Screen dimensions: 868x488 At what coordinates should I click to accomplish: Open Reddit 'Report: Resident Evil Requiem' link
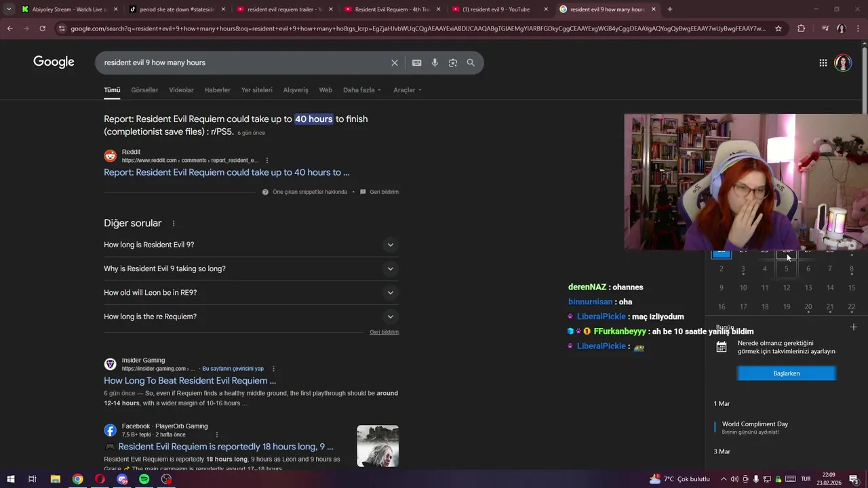point(226,172)
